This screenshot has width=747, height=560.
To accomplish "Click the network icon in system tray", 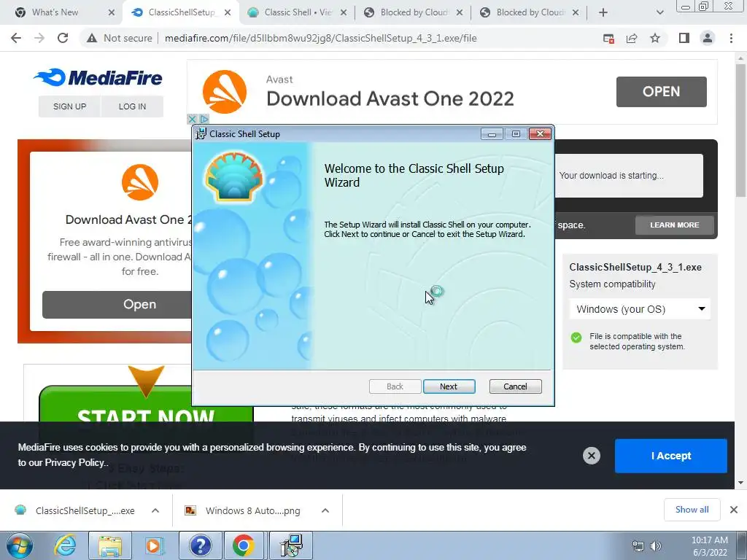I will tap(638, 546).
